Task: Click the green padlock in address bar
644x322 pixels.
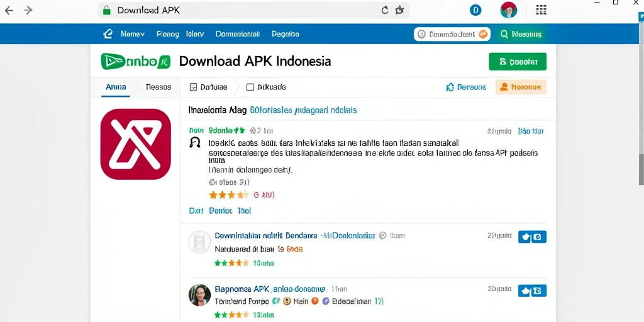Action: click(x=106, y=10)
